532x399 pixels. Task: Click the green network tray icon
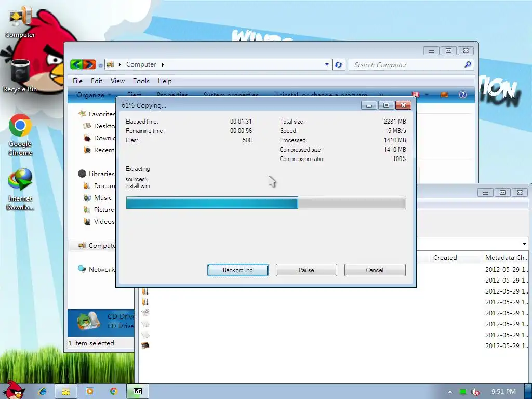(x=463, y=392)
